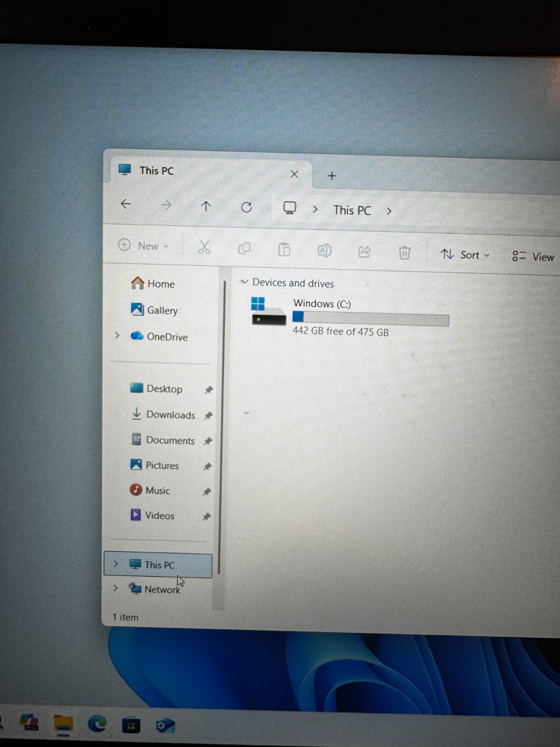Collapse the Devices and drives group
560x747 pixels.
click(x=244, y=282)
